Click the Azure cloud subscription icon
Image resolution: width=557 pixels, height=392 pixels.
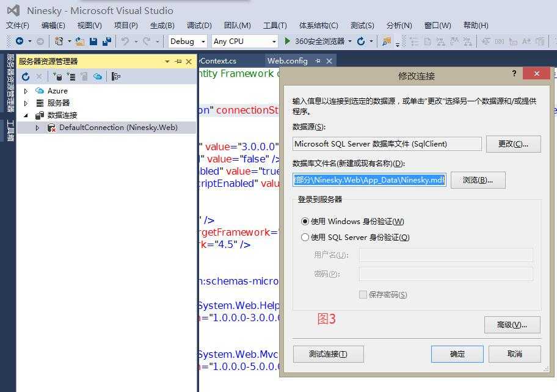(98, 76)
